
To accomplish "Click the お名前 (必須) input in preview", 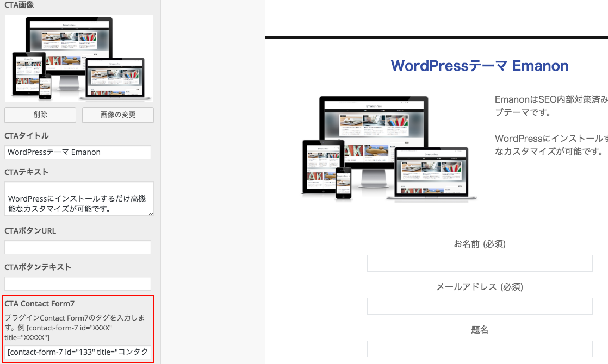I will pos(480,263).
